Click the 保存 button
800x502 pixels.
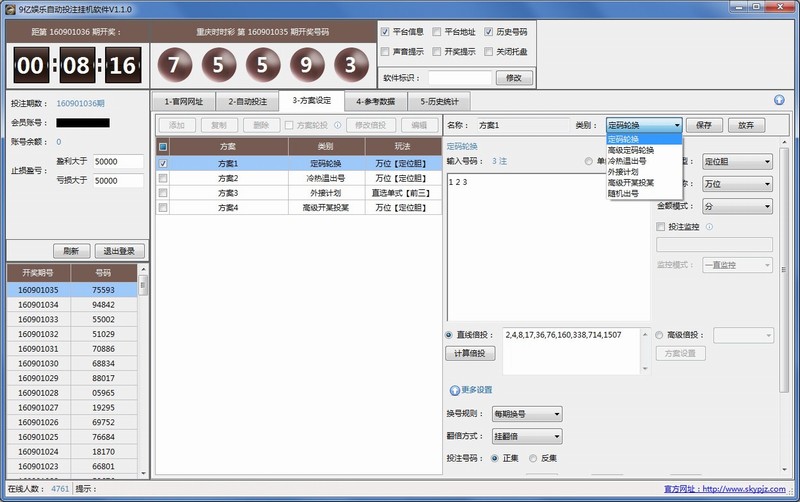[703, 125]
